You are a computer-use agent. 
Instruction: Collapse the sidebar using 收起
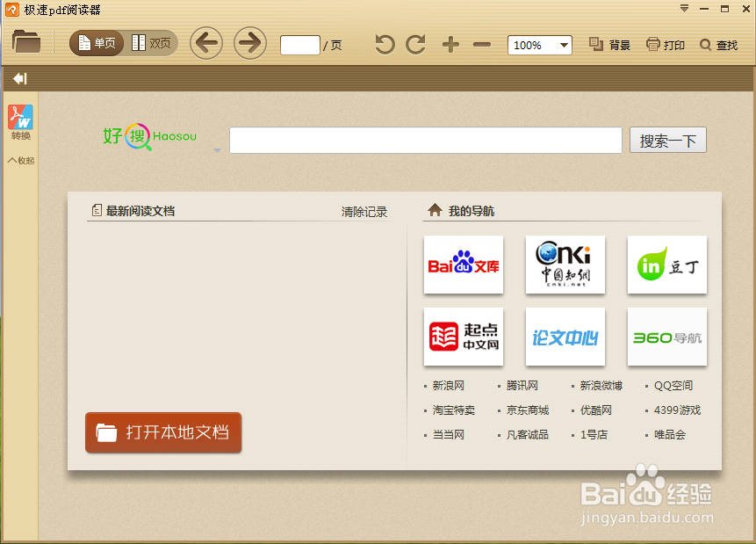20,160
